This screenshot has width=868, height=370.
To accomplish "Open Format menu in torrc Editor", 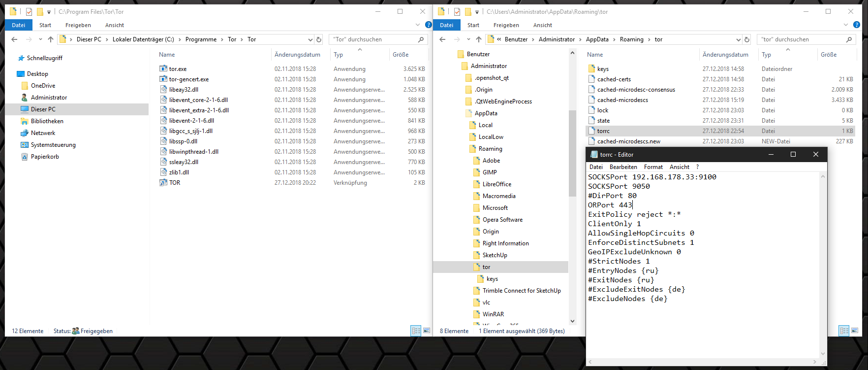I will 653,167.
